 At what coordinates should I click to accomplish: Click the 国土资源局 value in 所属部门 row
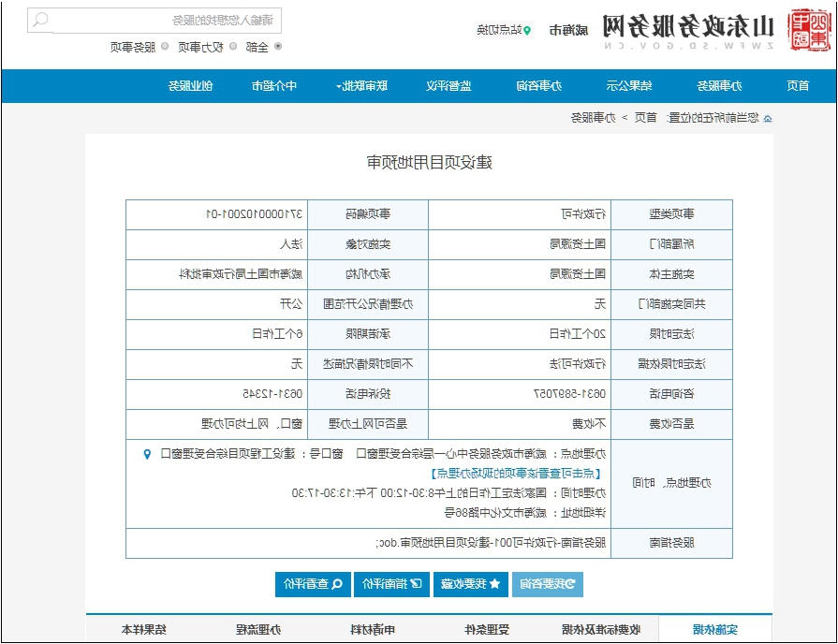coord(579,244)
